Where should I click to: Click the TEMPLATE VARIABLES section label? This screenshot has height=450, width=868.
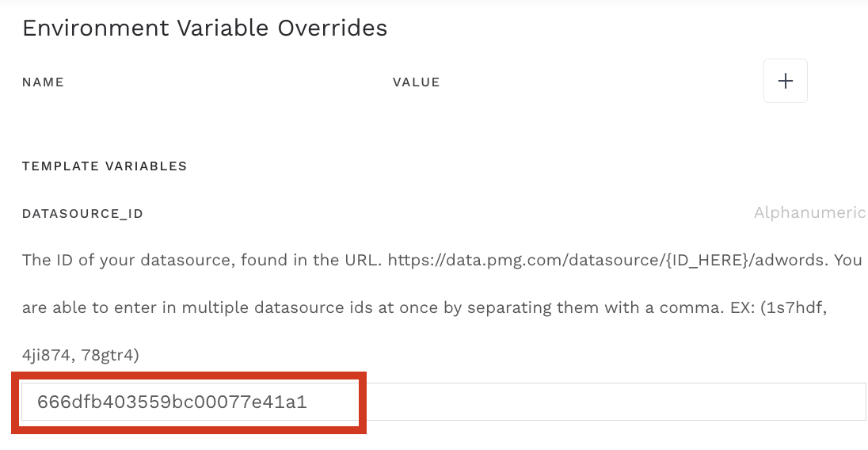click(105, 166)
